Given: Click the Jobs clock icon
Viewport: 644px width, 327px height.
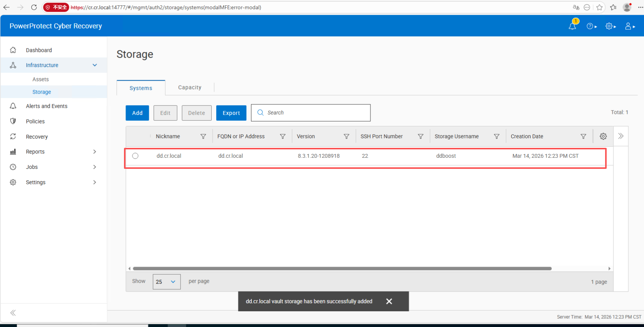Looking at the screenshot, I should pyautogui.click(x=13, y=167).
